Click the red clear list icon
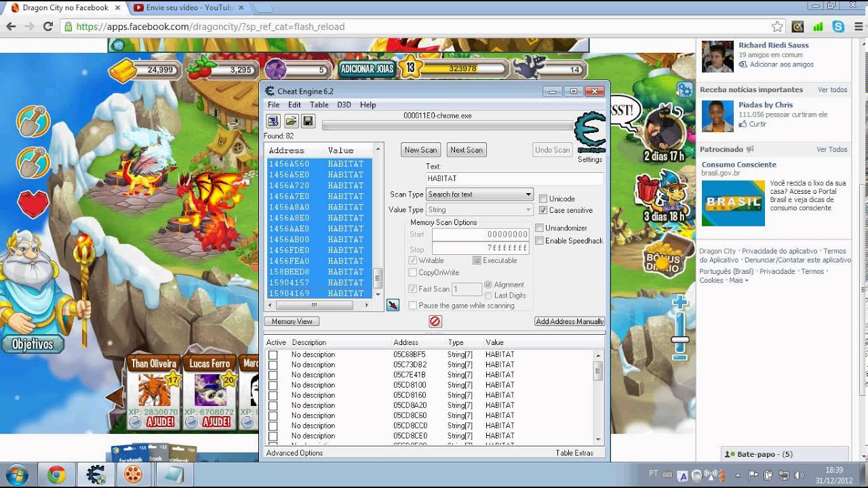The image size is (868, 488). (435, 321)
